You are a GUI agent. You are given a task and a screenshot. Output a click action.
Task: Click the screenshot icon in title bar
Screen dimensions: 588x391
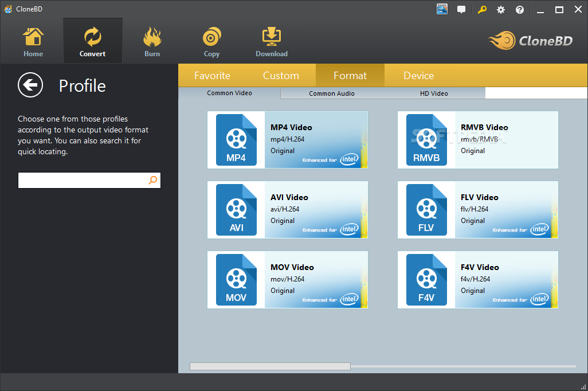pos(442,9)
